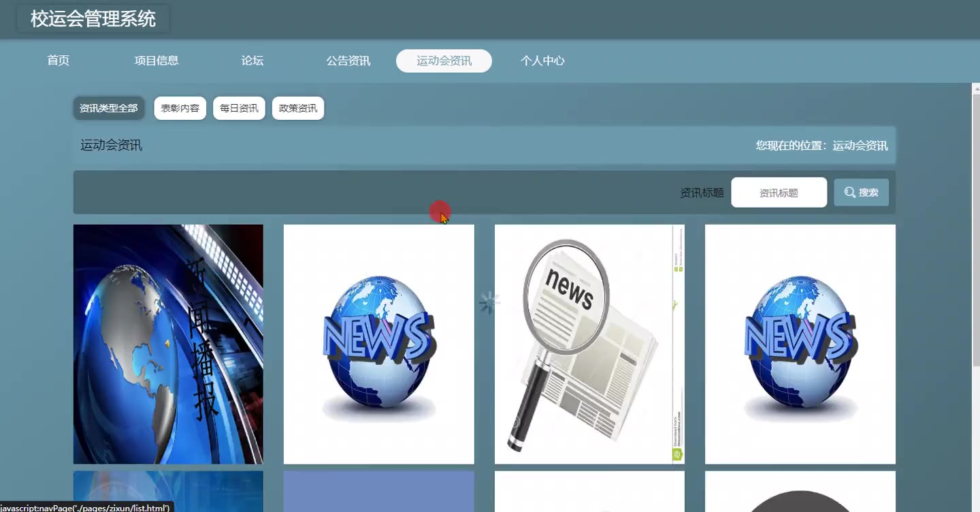This screenshot has height=512, width=980.
Task: Filter news by 表彰内容
Action: point(180,108)
